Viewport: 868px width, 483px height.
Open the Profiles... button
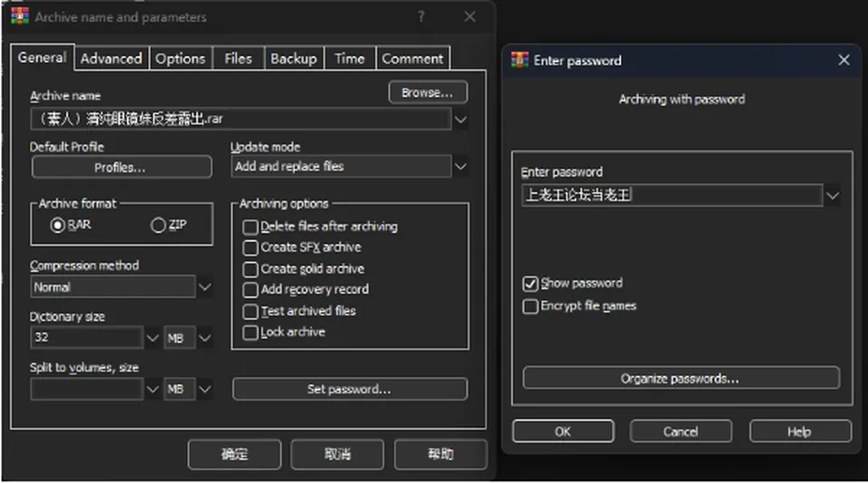tap(122, 167)
